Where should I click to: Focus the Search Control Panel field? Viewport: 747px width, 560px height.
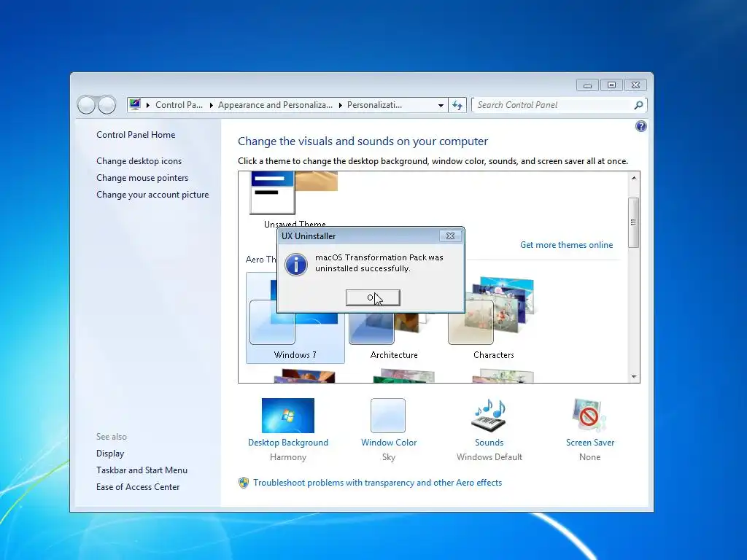[x=558, y=105]
